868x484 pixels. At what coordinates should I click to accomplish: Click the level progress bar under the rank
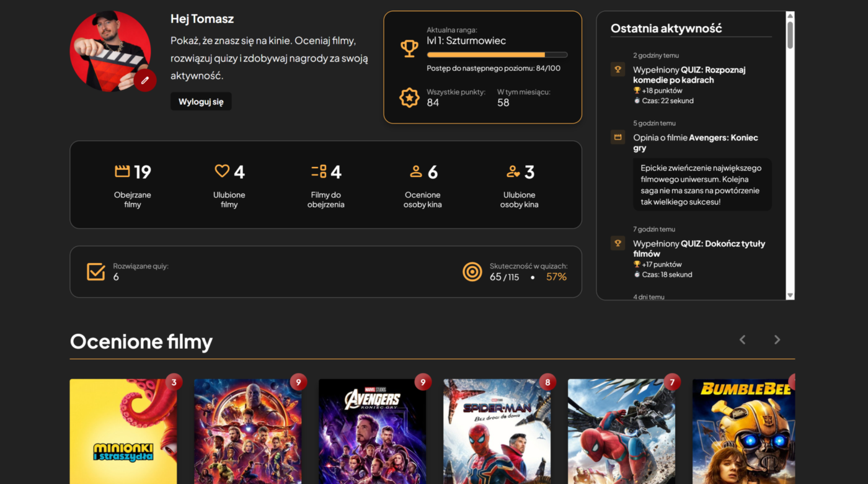pos(497,55)
